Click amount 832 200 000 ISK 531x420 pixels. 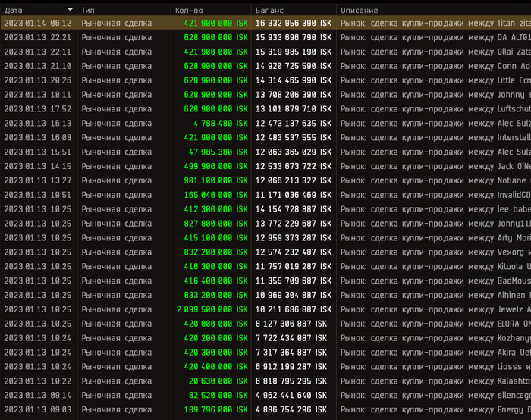[x=216, y=252]
